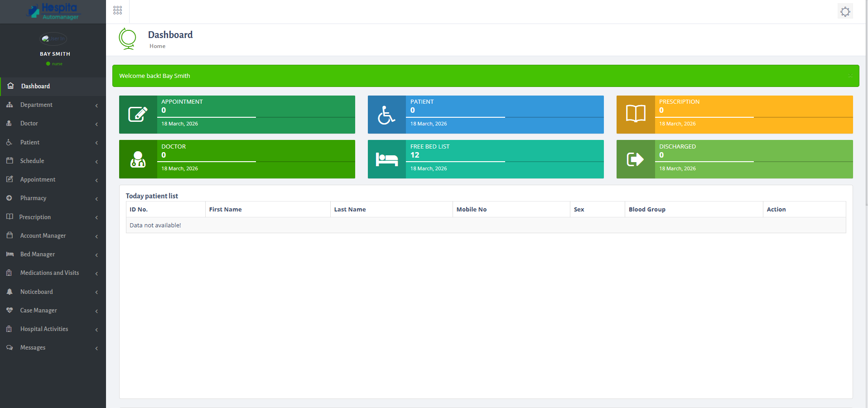Screen dimensions: 868x408
Task: Expand the Patient menu chevron
Action: [x=96, y=143]
